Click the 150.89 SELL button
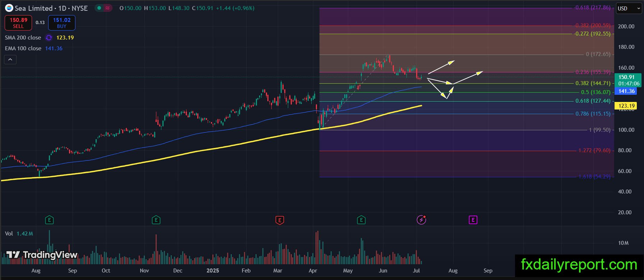The height and width of the screenshot is (280, 644). click(18, 23)
